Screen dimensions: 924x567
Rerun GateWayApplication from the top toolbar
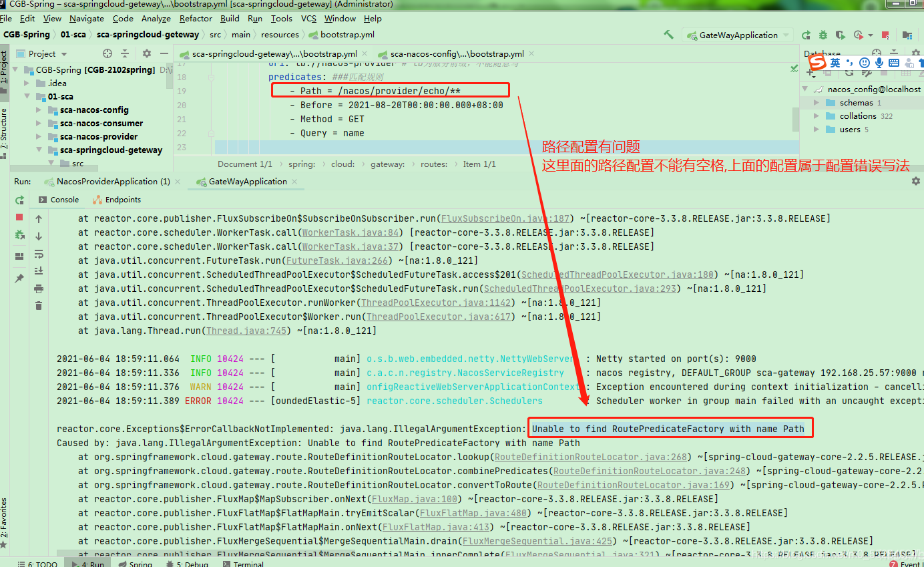806,35
